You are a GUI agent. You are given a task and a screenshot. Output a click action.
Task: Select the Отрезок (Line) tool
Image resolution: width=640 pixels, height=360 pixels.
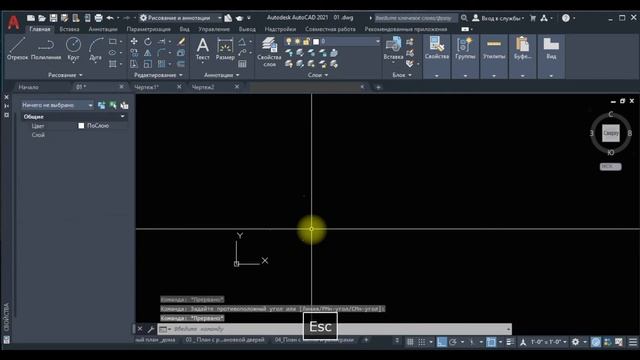tap(17, 49)
